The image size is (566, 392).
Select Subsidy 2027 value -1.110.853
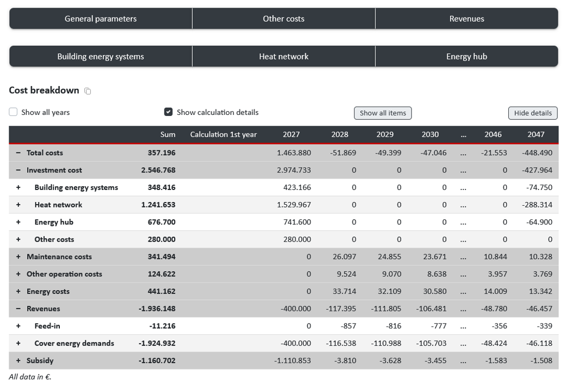click(x=292, y=360)
